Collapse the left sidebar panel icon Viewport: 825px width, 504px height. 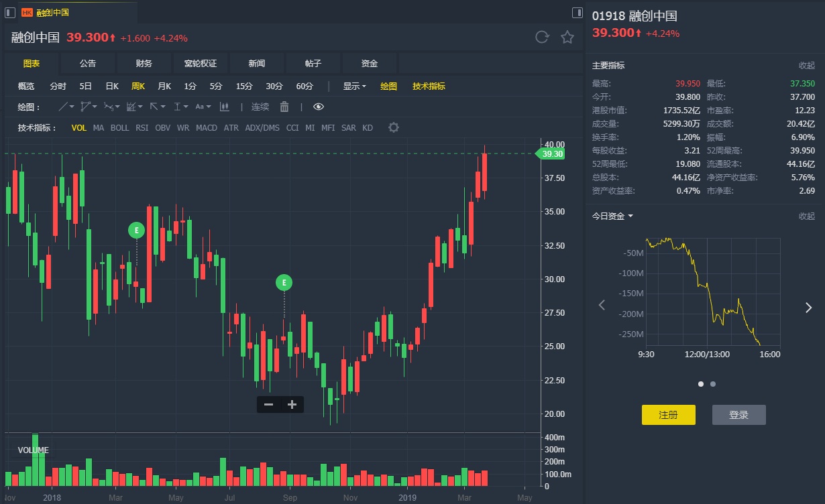tap(10, 12)
